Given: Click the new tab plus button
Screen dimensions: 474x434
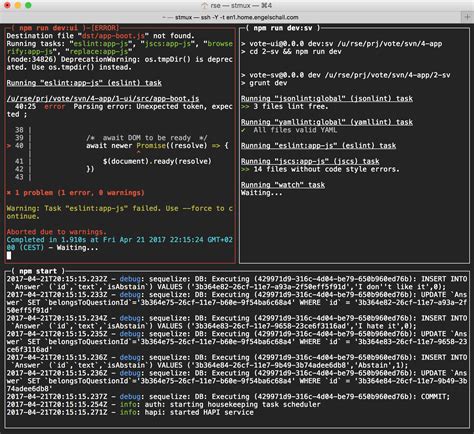Looking at the screenshot, I should (x=467, y=17).
